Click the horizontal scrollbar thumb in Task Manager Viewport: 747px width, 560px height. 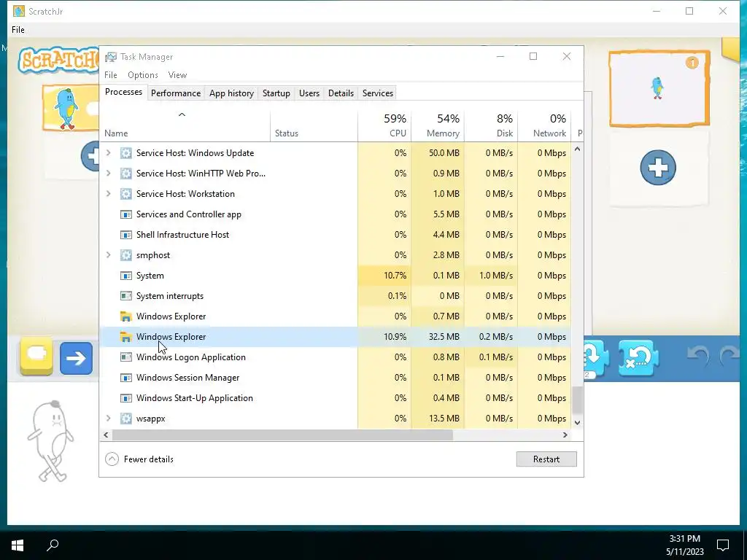(x=282, y=435)
